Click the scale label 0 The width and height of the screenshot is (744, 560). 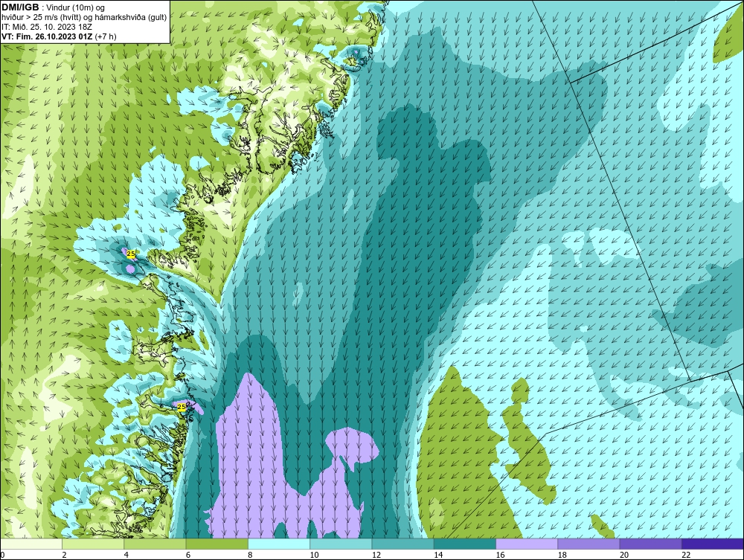coord(2,556)
